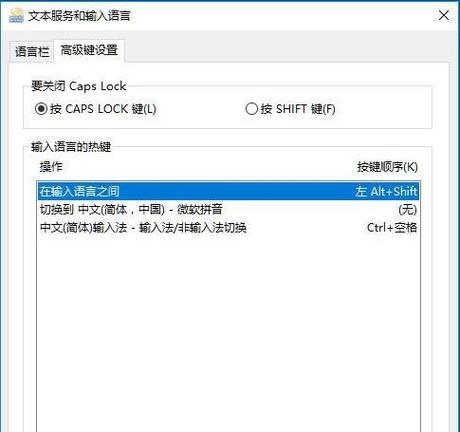Click the Ctrl+空格 key sequence value
This screenshot has width=460, height=432.
(392, 227)
